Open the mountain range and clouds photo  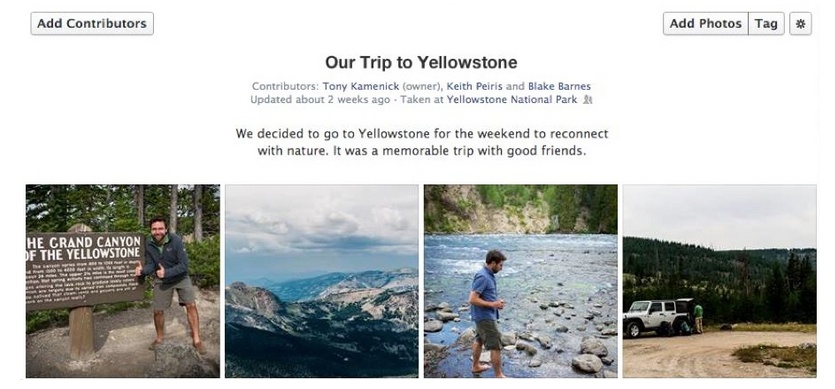[x=322, y=281]
